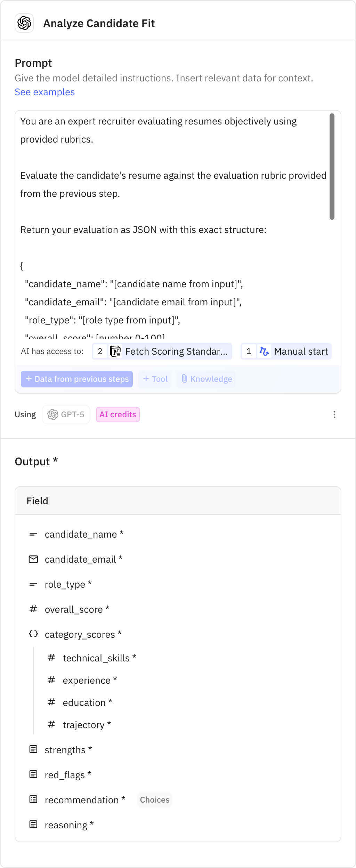Click the paperclip icon on the Knowledge button

[x=185, y=379]
